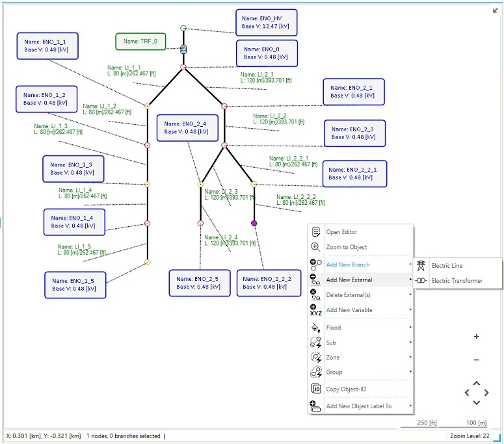Viewport: 504px width, 444px height.
Task: Click the Zone icon in context menu
Action: tap(315, 358)
